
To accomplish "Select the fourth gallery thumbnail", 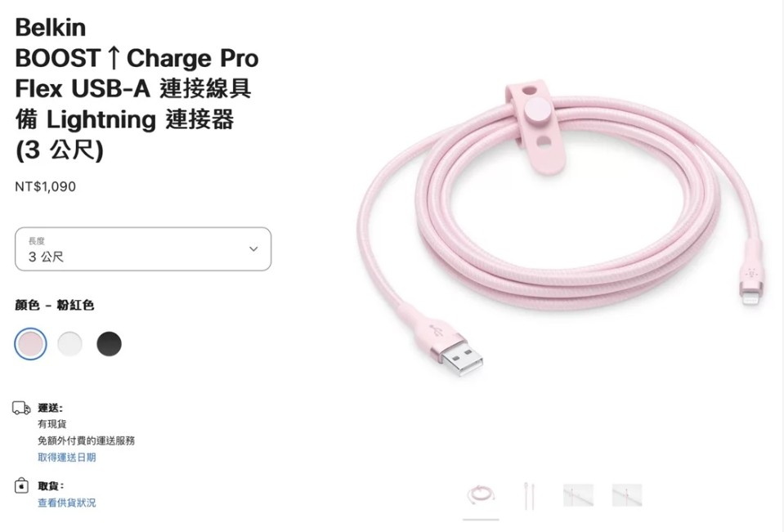I will [627, 495].
